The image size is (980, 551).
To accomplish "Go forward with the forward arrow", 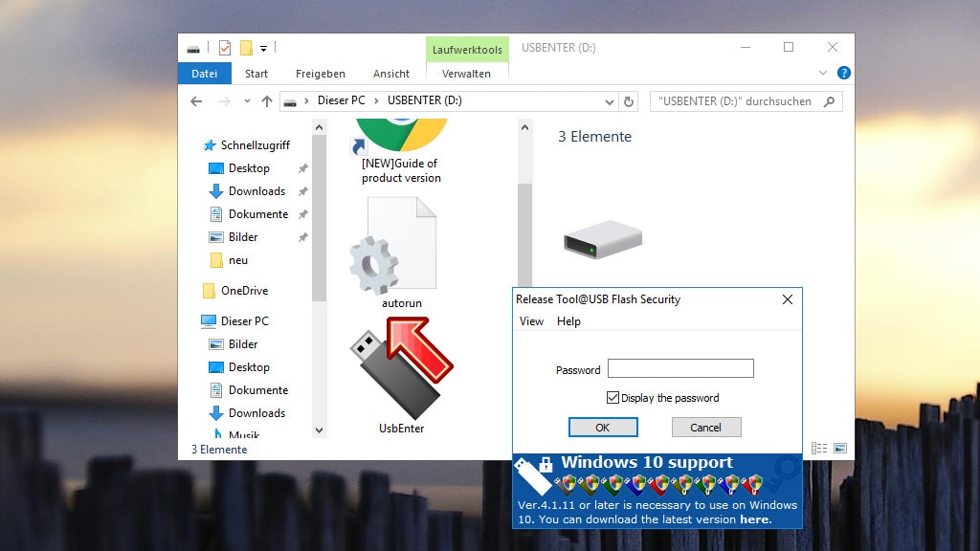I will click(x=224, y=101).
